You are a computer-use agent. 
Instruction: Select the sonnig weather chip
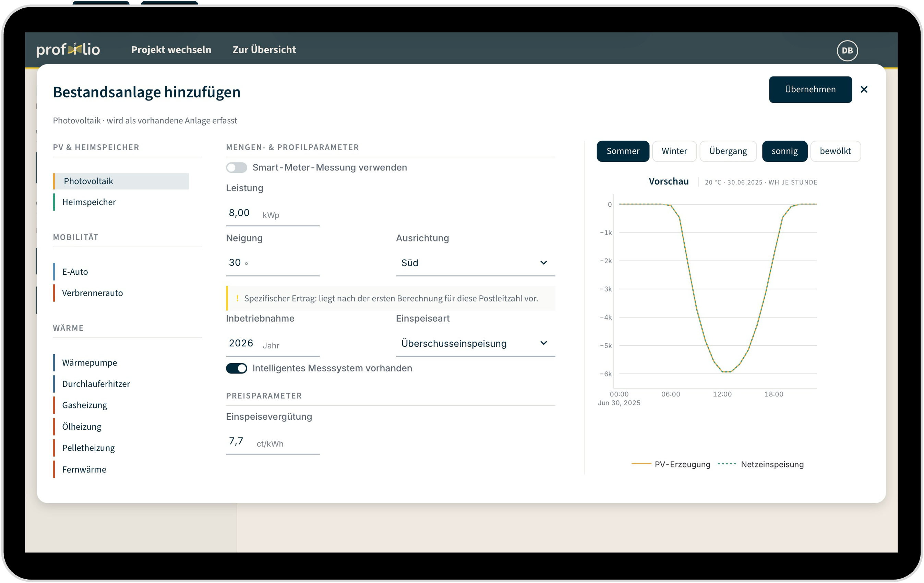pos(784,151)
